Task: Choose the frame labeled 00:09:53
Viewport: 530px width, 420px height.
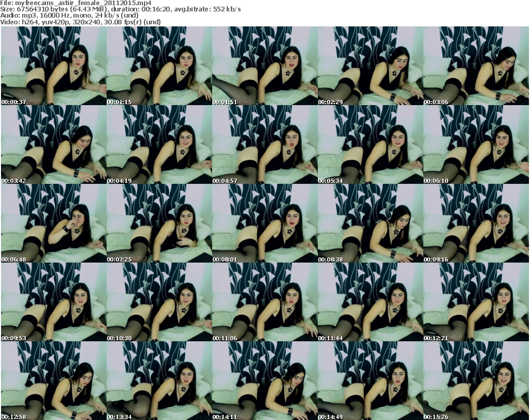Action: (54, 302)
